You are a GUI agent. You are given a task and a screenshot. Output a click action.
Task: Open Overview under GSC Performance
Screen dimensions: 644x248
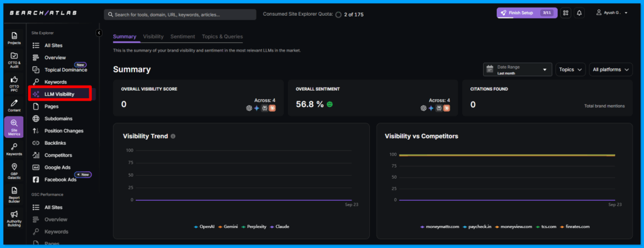tap(55, 220)
